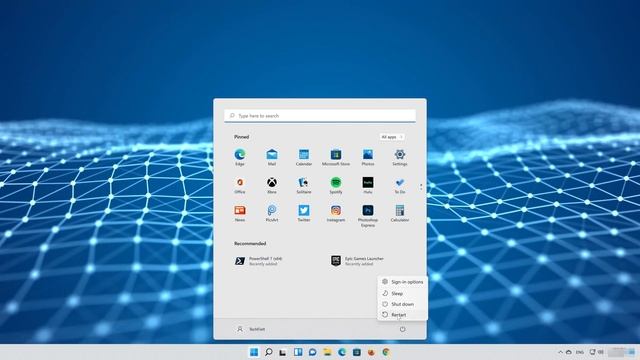Screen dimensions: 640x360
Task: Launch the Hulu app
Action: 368,185
